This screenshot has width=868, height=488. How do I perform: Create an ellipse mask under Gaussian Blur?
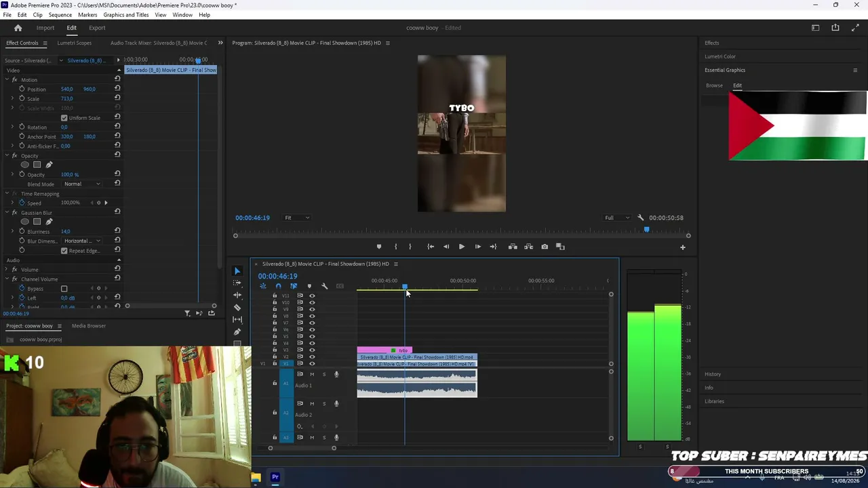(25, 222)
